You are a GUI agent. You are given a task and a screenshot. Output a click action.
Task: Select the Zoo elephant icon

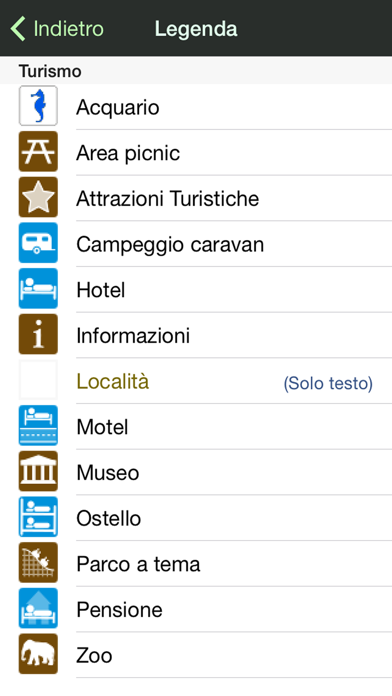(x=38, y=655)
